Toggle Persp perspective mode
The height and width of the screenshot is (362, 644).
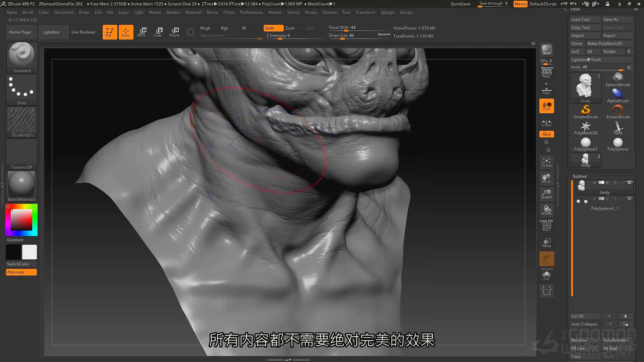coord(546,73)
